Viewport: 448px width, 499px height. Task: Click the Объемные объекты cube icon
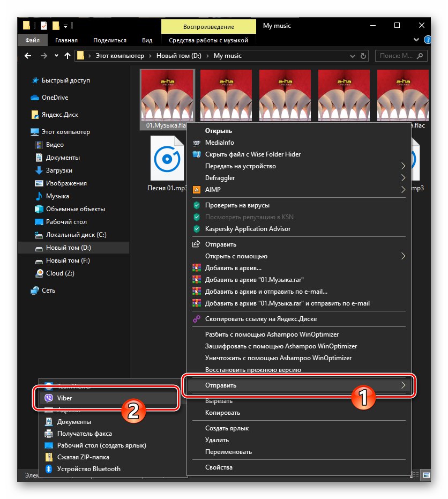[39, 209]
